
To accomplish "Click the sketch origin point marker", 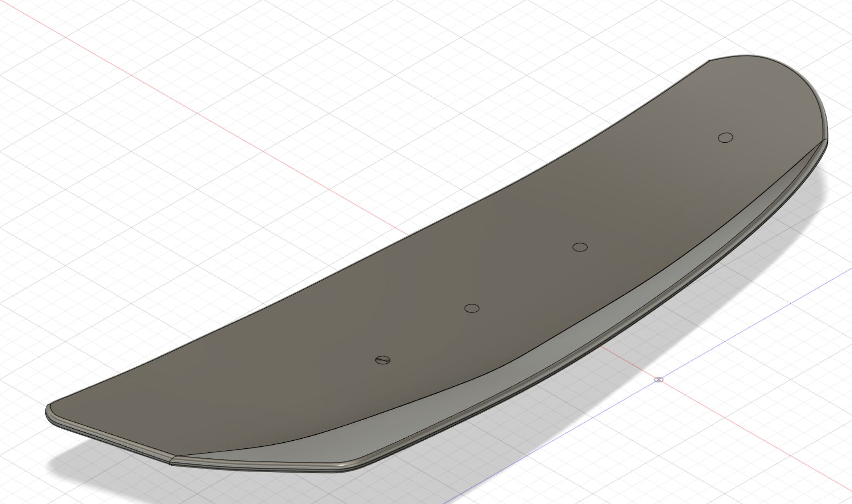I will 658,380.
